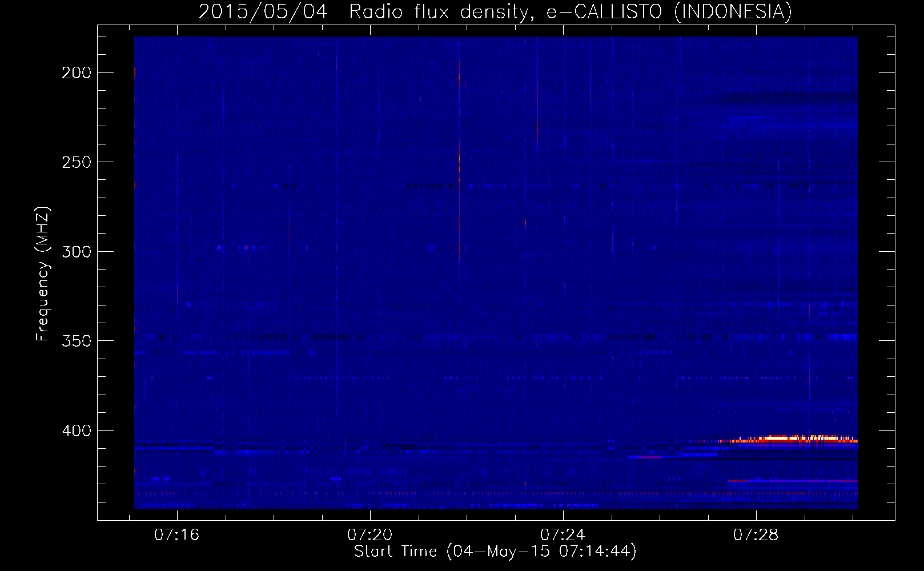Image resolution: width=924 pixels, height=571 pixels.
Task: Click the 200 frequency tick label
Action: pyautogui.click(x=77, y=73)
